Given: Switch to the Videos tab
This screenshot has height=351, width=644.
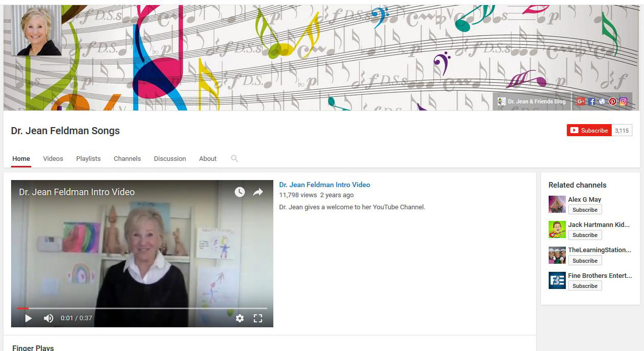Looking at the screenshot, I should (53, 158).
